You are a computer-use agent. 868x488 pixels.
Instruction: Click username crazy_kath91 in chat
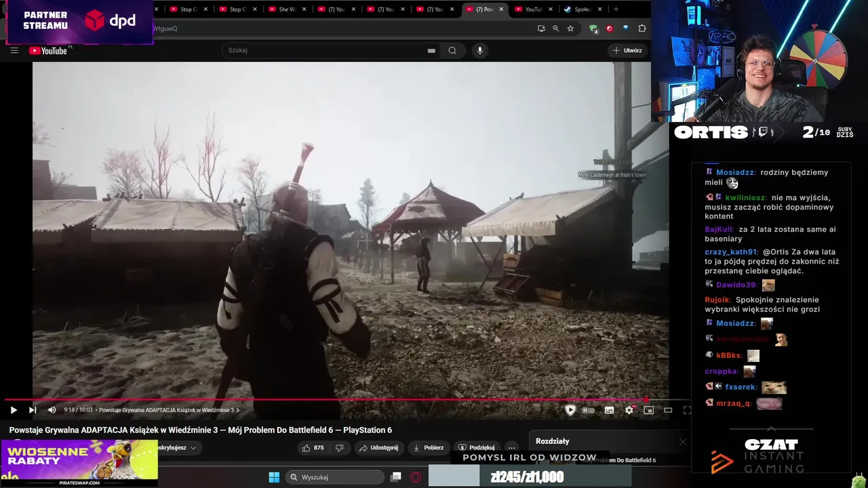[x=731, y=252]
